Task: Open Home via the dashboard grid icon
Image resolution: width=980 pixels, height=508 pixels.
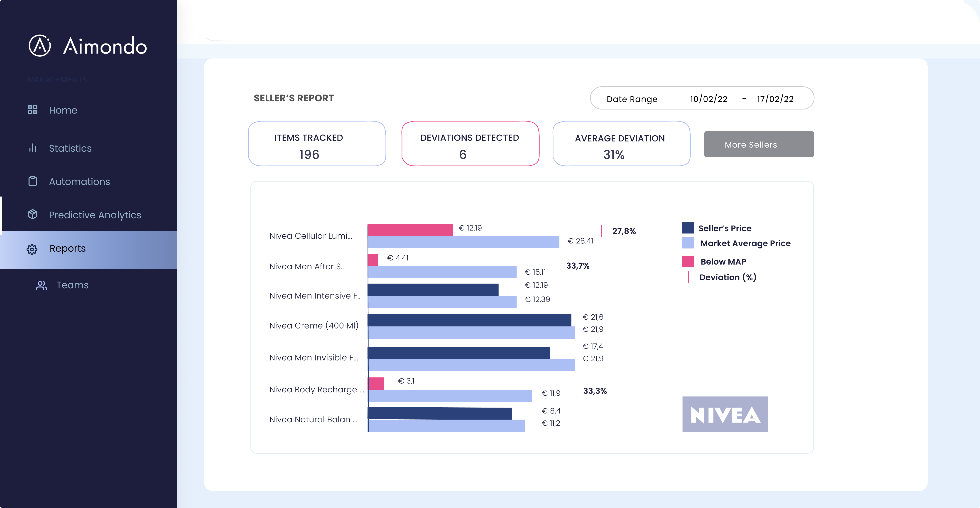Action: pos(32,110)
